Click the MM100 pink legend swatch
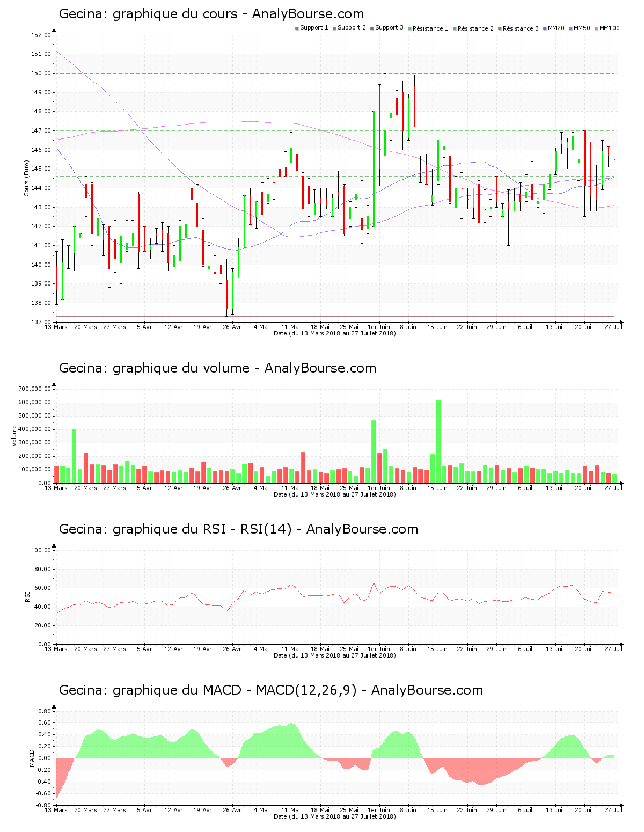Screen dimensions: 644x832 click(596, 28)
